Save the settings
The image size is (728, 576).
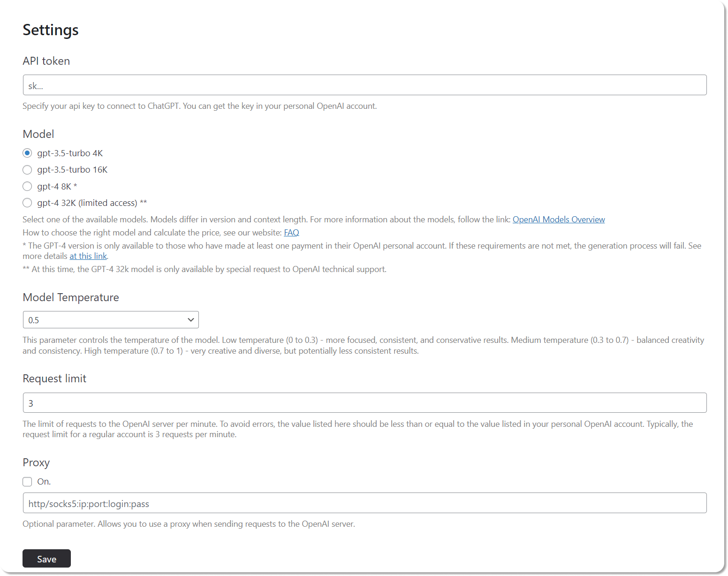click(x=46, y=559)
